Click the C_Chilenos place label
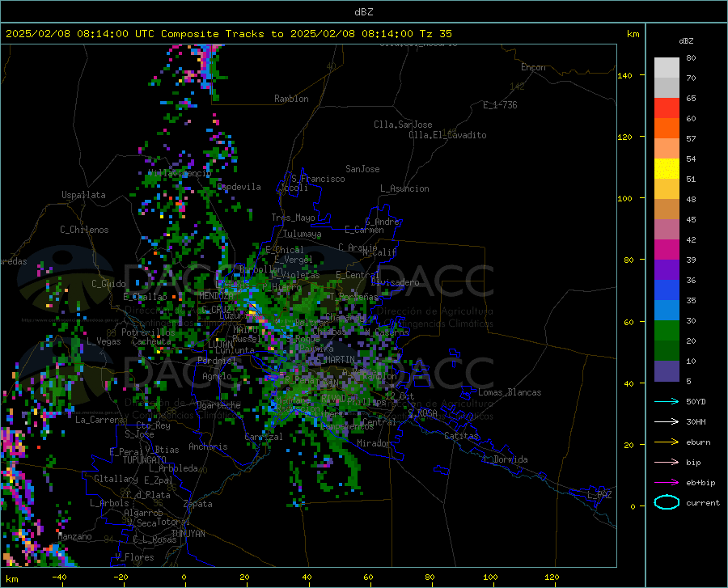Screen dimensions: 728x588 (84, 230)
